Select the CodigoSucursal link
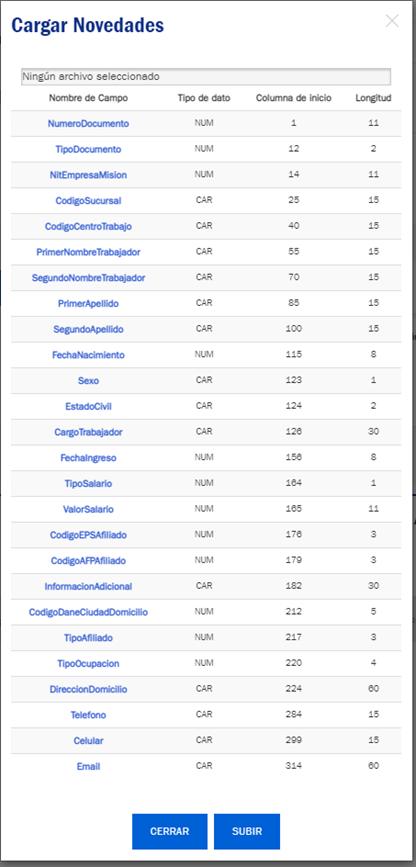This screenshot has width=416, height=867. [x=89, y=201]
